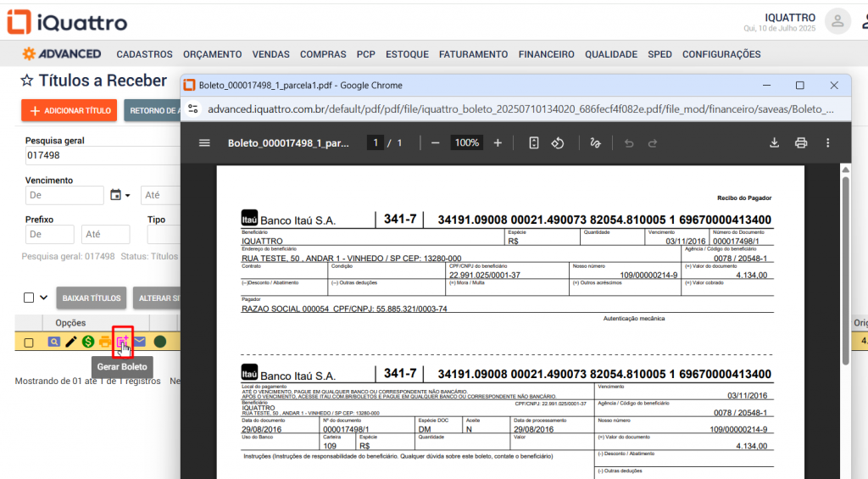Open the PCP menu
Image resolution: width=868 pixels, height=479 pixels.
click(x=366, y=54)
